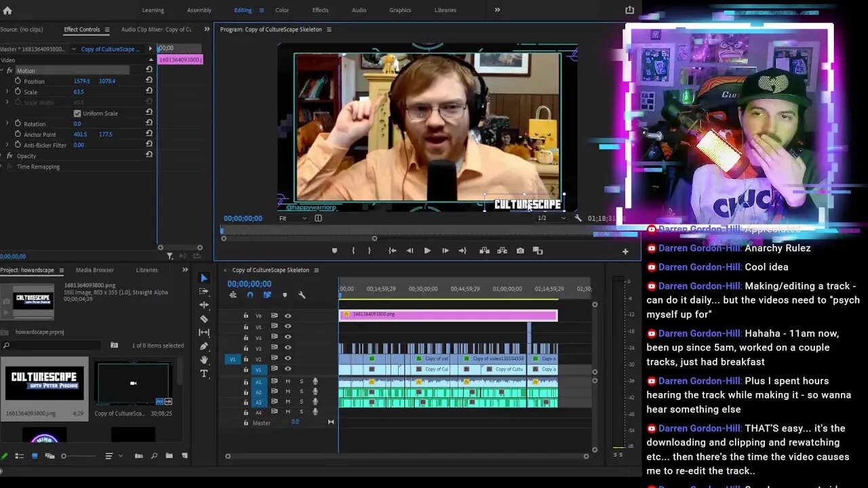Click the Lift button

(484, 251)
